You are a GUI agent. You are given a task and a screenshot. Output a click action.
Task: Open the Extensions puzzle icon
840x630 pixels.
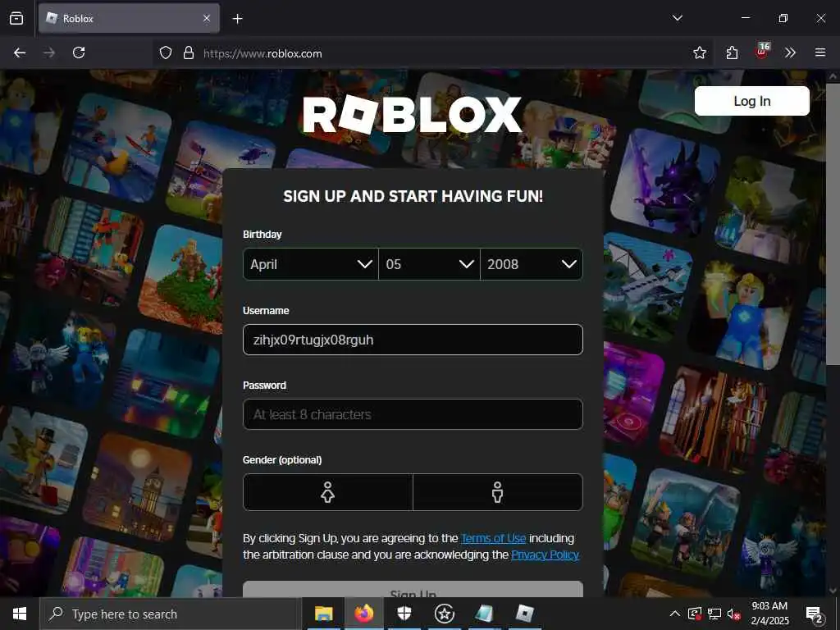pyautogui.click(x=732, y=52)
